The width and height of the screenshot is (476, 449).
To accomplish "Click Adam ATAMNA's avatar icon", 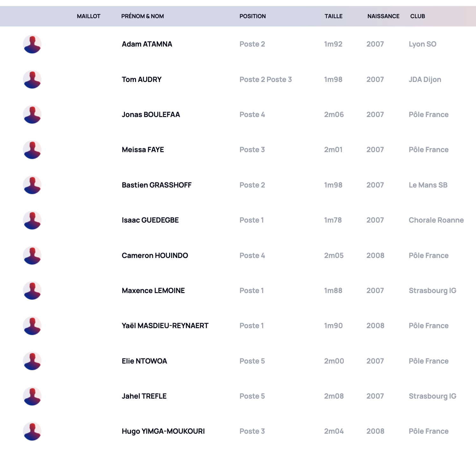I will point(32,44).
